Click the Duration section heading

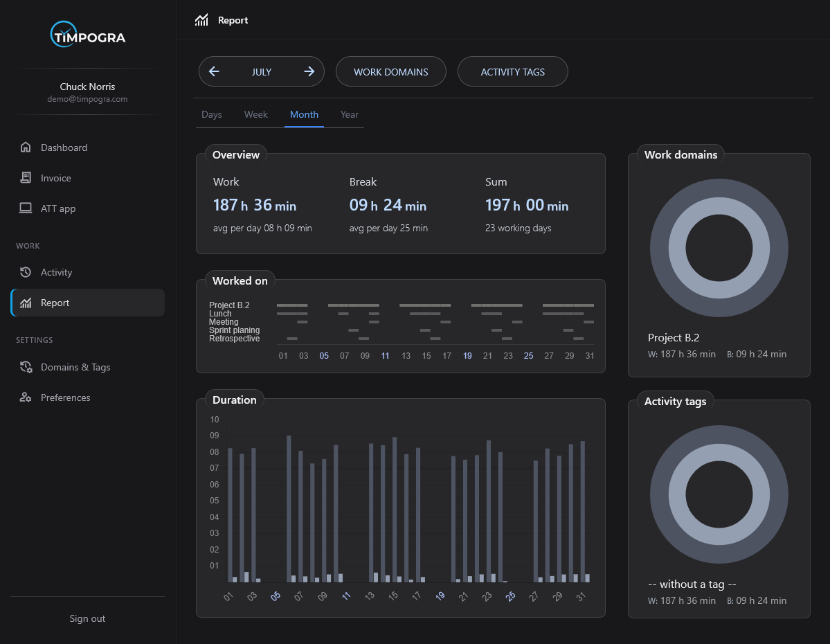[x=234, y=400]
